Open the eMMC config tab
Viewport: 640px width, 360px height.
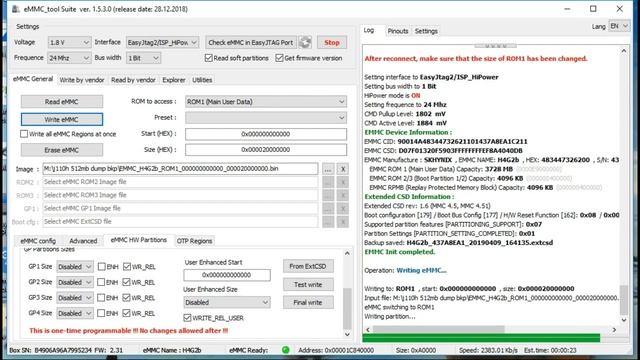(38, 241)
